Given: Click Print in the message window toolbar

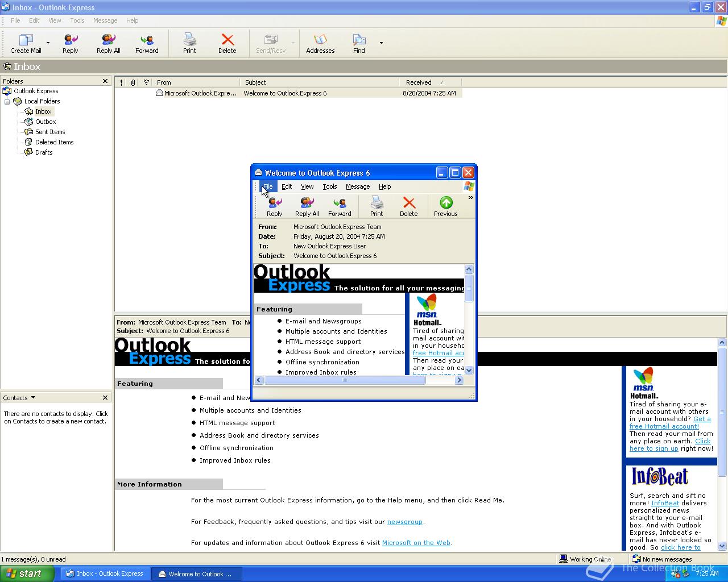Looking at the screenshot, I should click(x=377, y=207).
